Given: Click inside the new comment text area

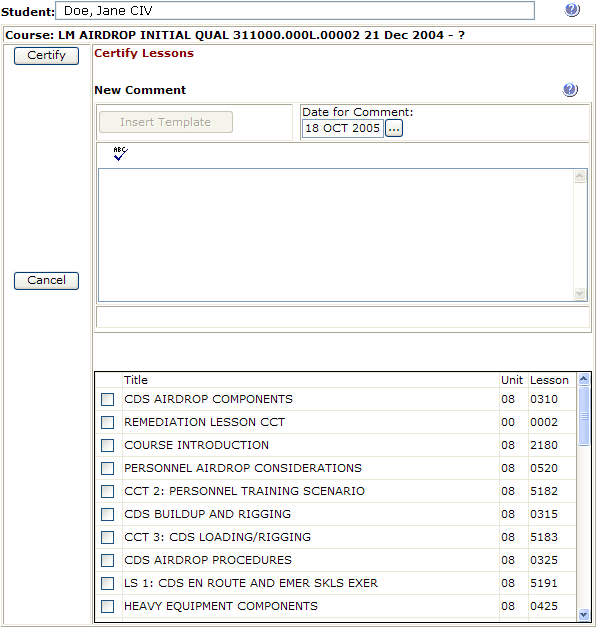Looking at the screenshot, I should (x=336, y=235).
